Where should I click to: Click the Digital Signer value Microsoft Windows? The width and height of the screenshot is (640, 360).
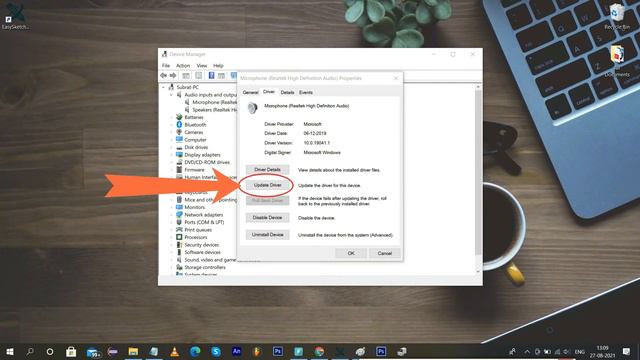pos(322,153)
